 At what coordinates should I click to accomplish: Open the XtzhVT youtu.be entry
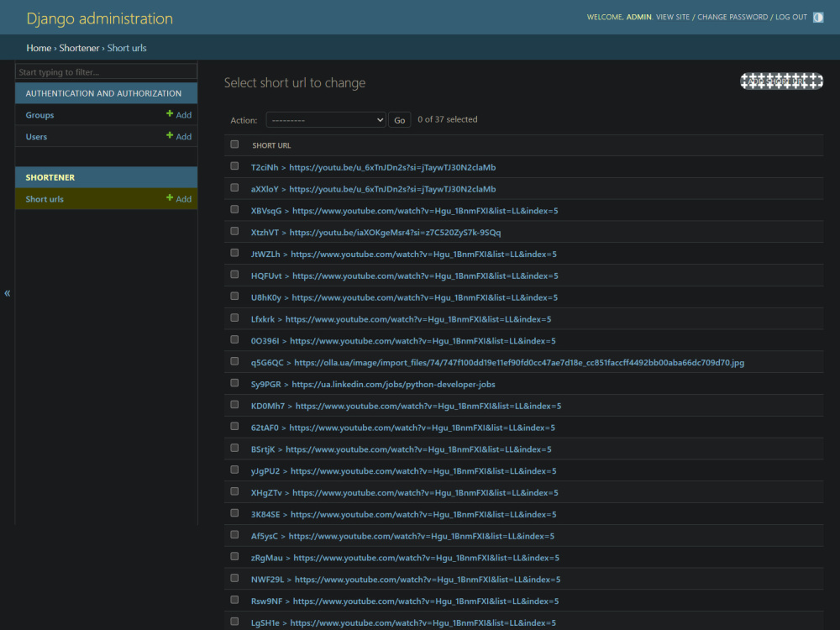coord(375,233)
